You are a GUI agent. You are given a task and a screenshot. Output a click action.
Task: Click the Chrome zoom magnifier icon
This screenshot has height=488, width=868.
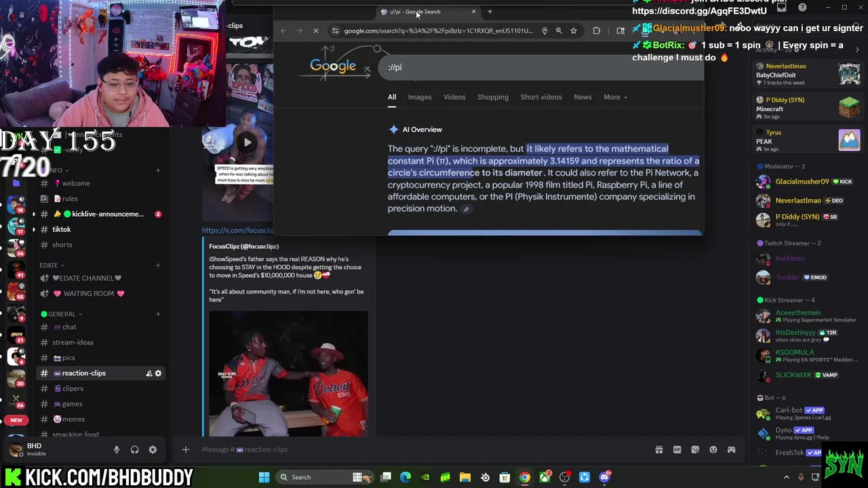click(559, 30)
